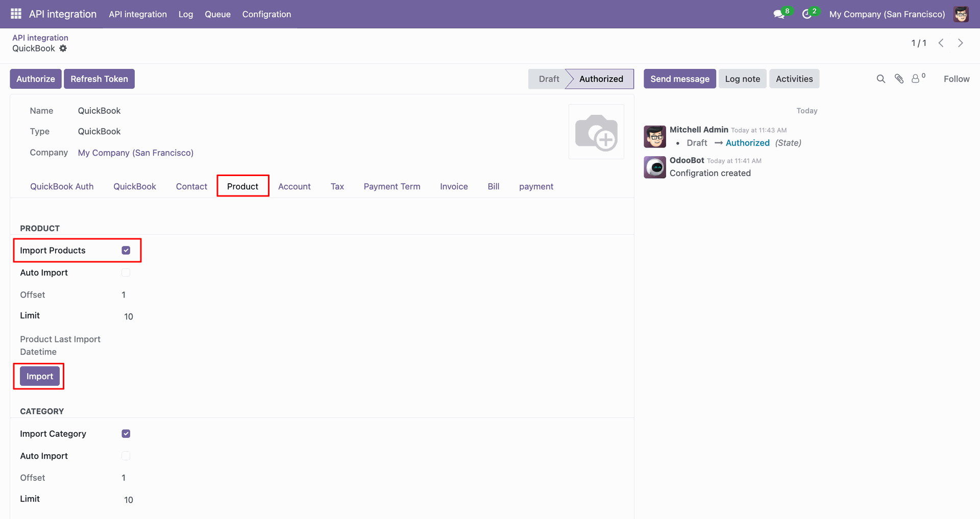Click Category Offset value 1
The height and width of the screenshot is (519, 980).
pos(124,478)
